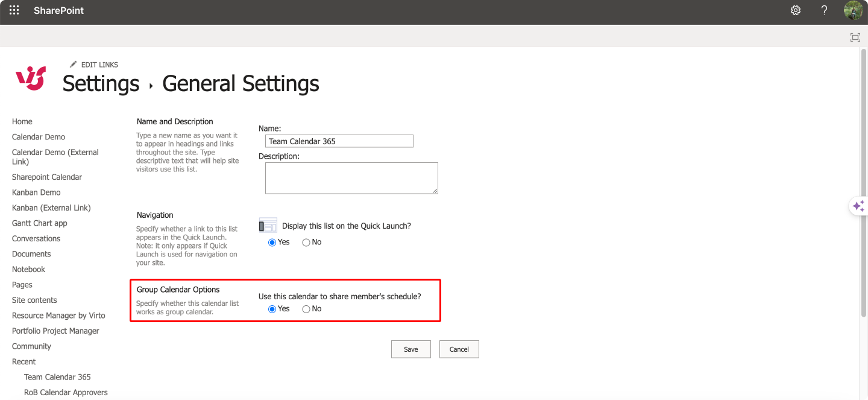Click the EDIT LINKS text
The height and width of the screenshot is (400, 868).
tap(100, 65)
